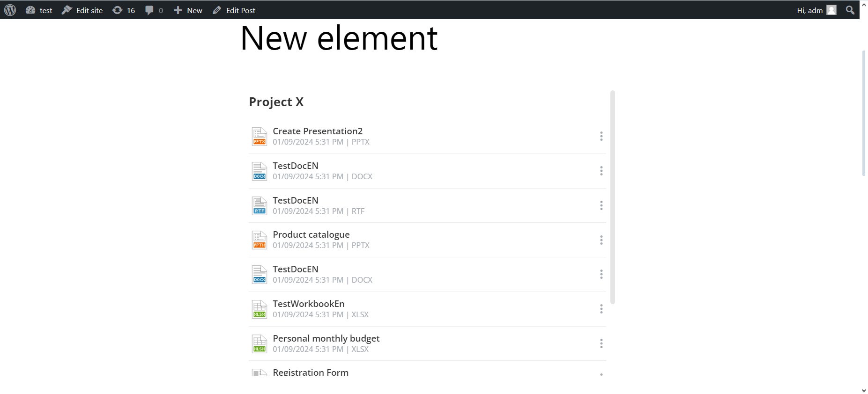Open the three-dot menu for Product catalogue
This screenshot has width=868, height=394.
[x=601, y=240]
